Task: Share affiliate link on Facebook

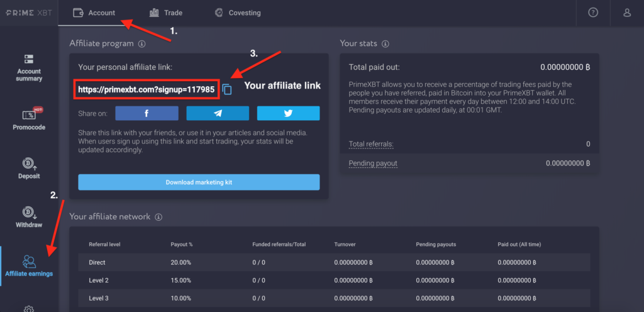Action: [x=147, y=113]
